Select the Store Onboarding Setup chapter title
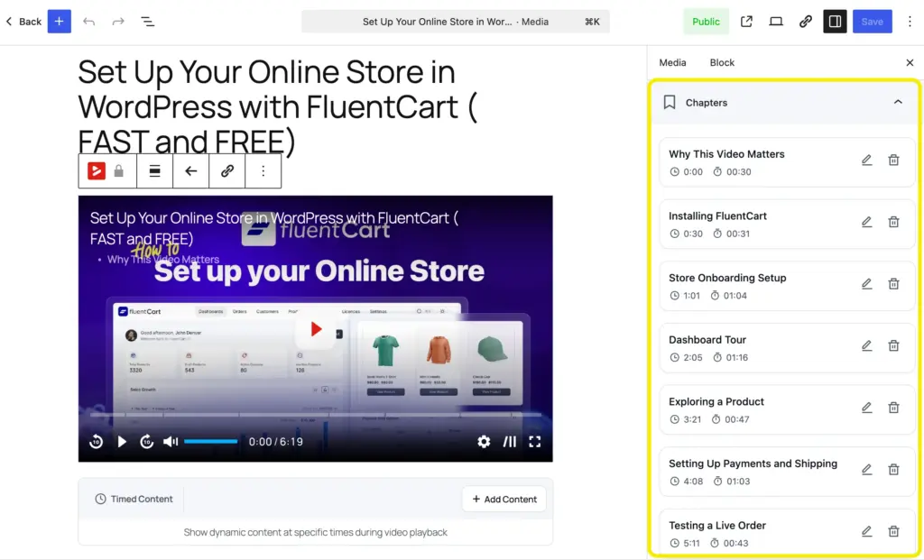Viewport: 924px width, 560px height. point(727,278)
